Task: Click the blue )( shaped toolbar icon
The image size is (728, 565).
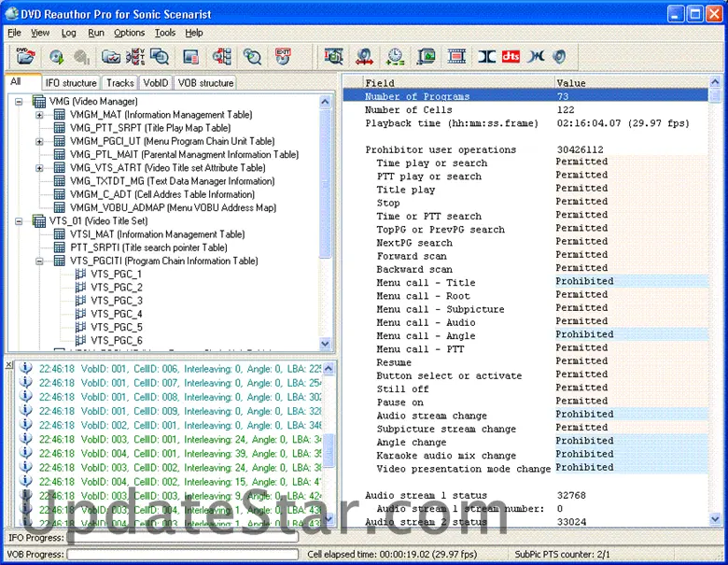Action: point(536,57)
